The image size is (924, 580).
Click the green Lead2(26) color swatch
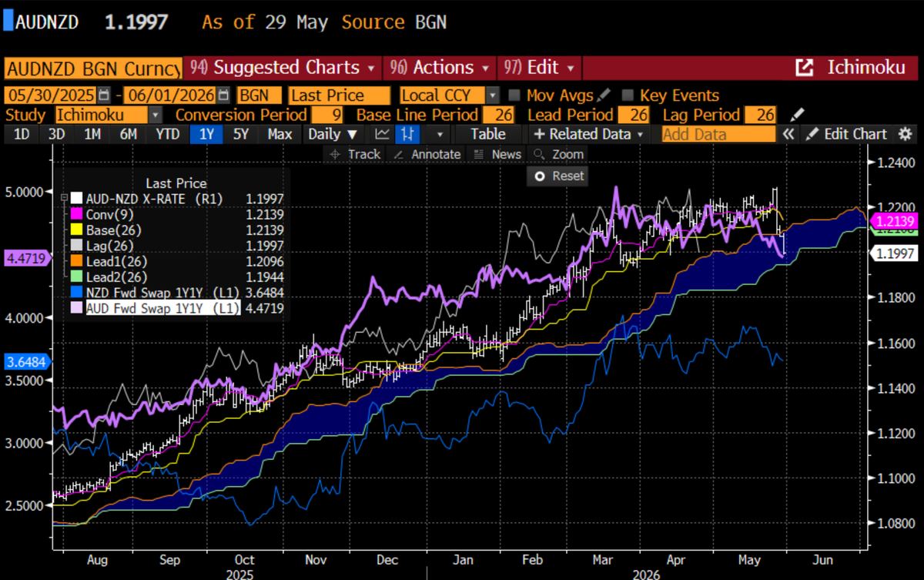pyautogui.click(x=78, y=277)
